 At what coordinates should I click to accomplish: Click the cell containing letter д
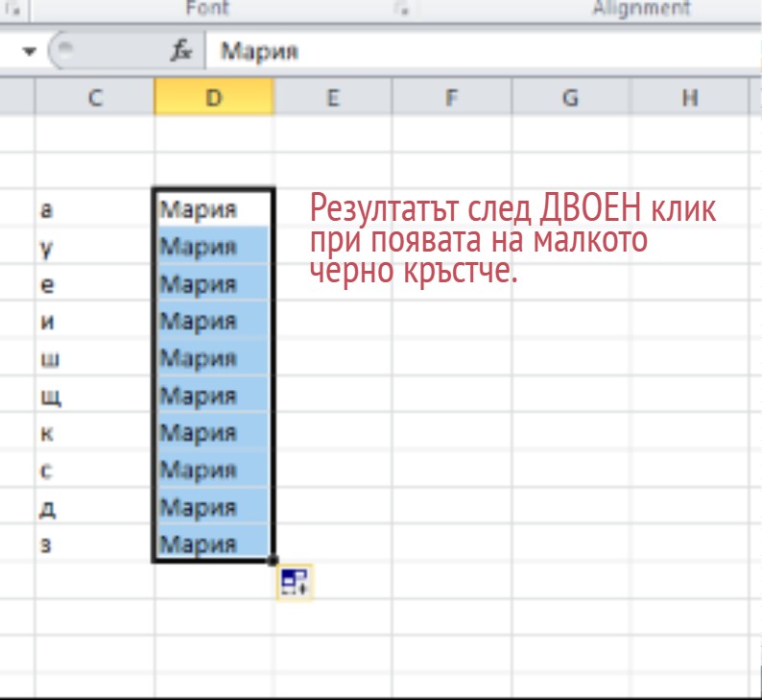click(94, 508)
